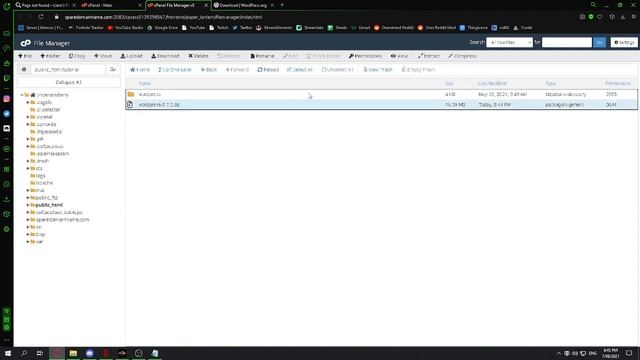The image size is (640, 360).
Task: Click the wordpress folder icon
Action: pyautogui.click(x=131, y=94)
